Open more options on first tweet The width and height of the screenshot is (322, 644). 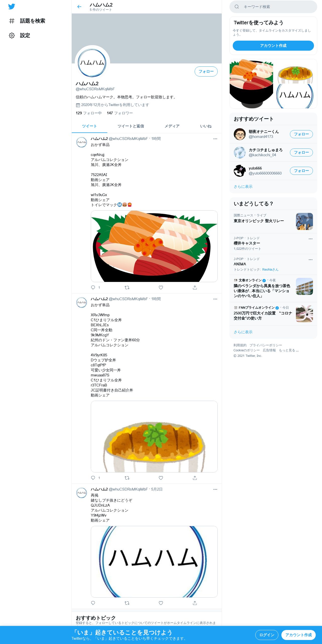click(x=215, y=139)
